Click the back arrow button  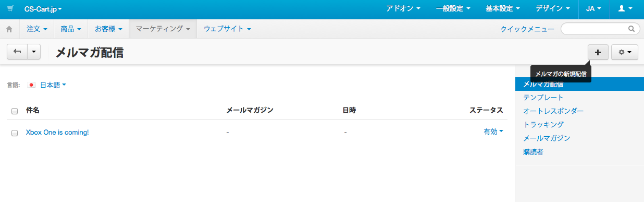tap(17, 52)
